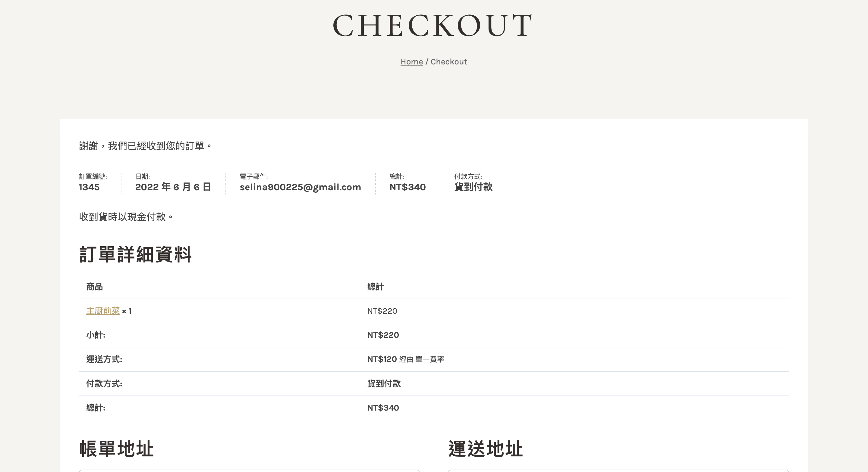Click the NT$120 shipping cost value
This screenshot has width=868, height=472.
point(382,359)
